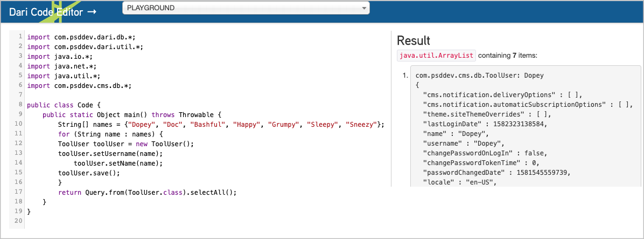Click the "Grumpy" string literal
The image size is (644, 239).
[285, 125]
